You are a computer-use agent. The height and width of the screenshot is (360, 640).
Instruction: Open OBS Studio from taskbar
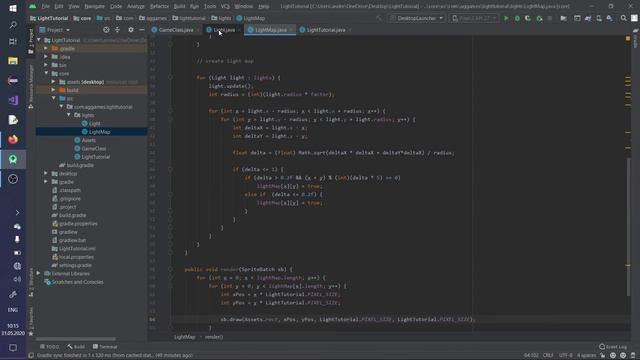13,179
